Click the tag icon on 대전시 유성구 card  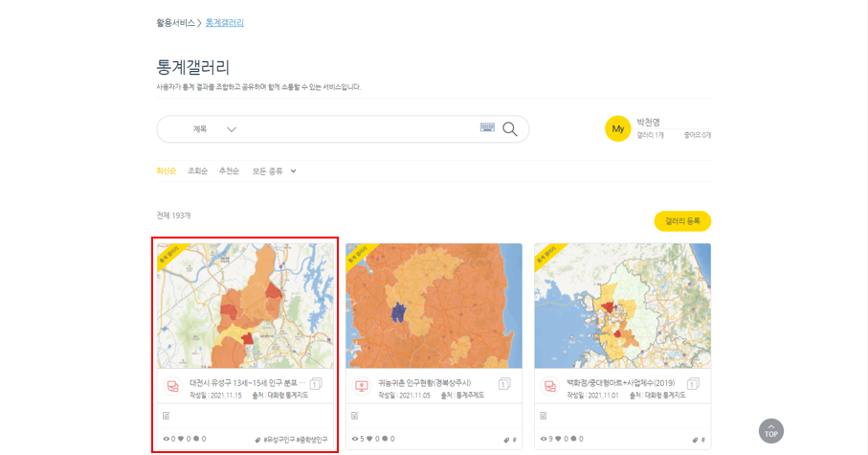coord(257,440)
